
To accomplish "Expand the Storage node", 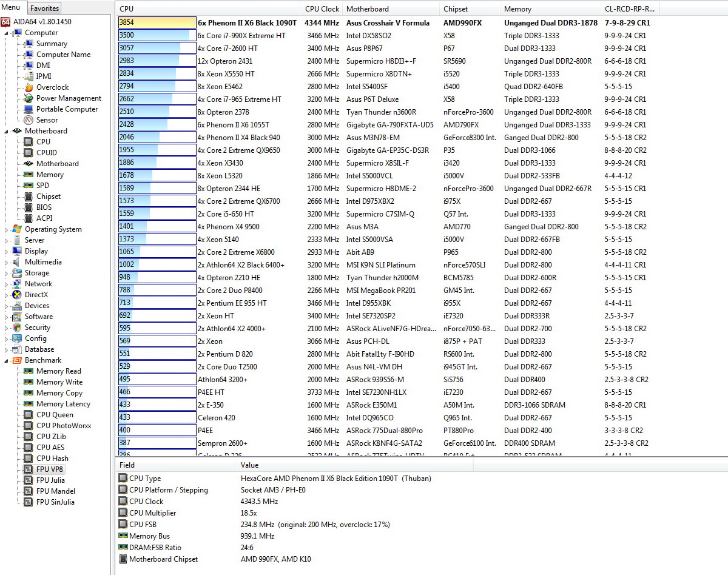I will [x=7, y=273].
